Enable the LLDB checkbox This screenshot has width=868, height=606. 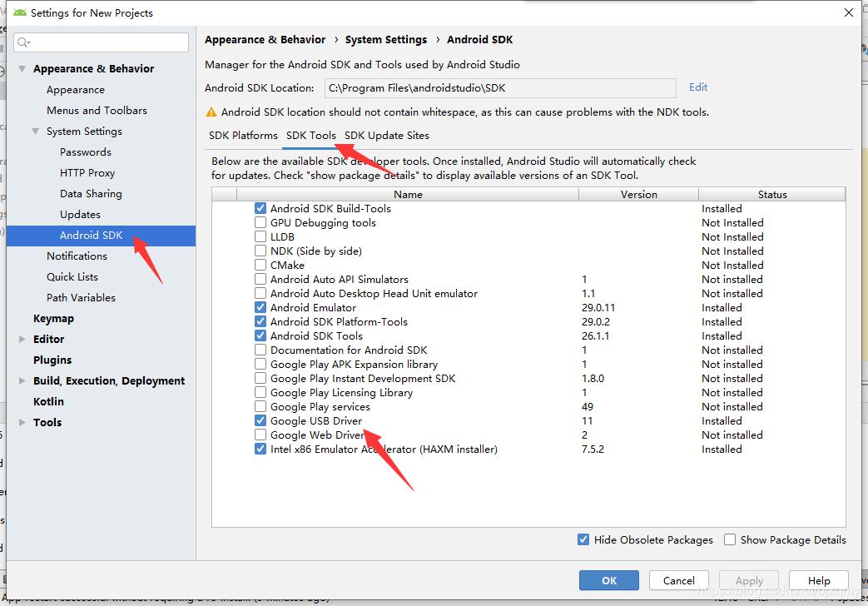tap(260, 236)
